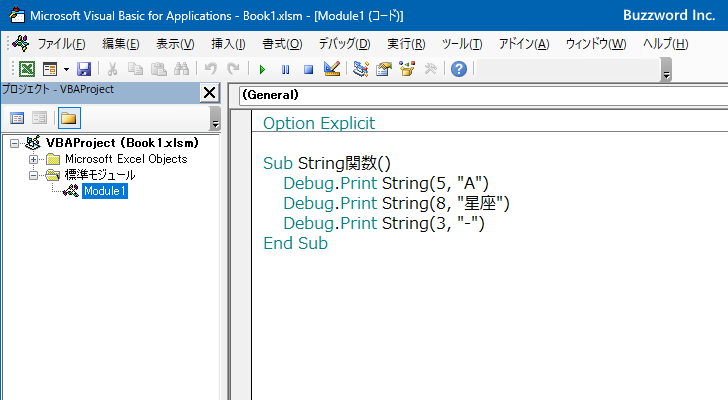Open the デバッグ(D) menu
Screen dimensions: 728x400
pyautogui.click(x=344, y=44)
